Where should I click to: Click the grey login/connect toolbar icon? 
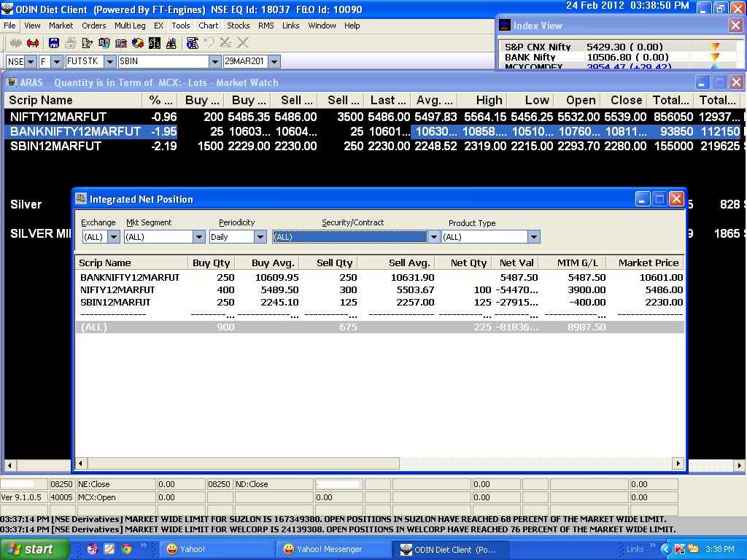(16, 43)
